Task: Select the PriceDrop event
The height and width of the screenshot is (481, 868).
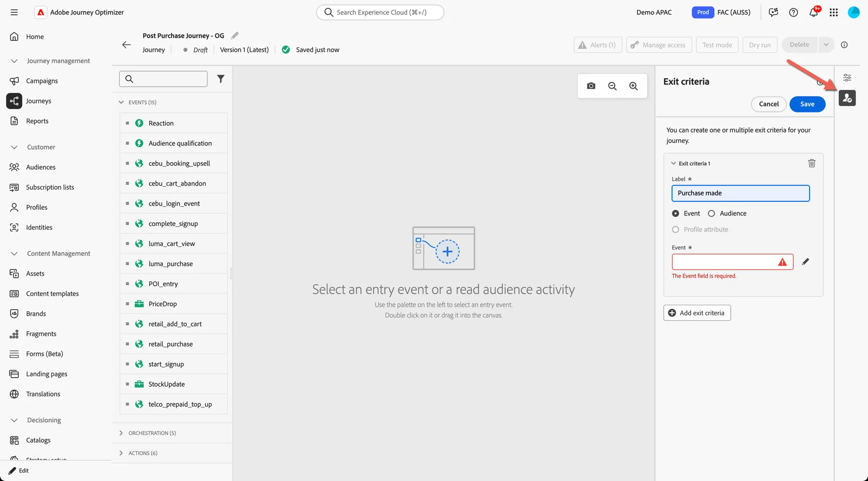Action: click(x=173, y=304)
